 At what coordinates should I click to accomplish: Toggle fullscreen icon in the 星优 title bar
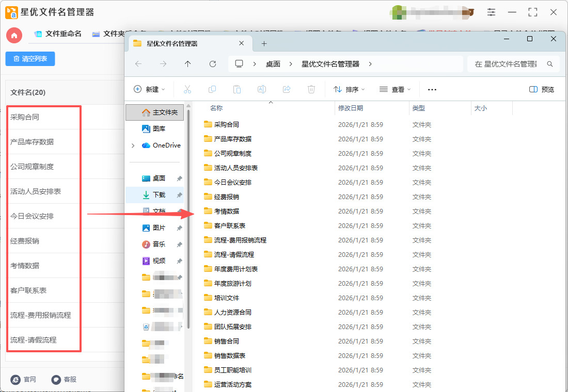pyautogui.click(x=532, y=12)
